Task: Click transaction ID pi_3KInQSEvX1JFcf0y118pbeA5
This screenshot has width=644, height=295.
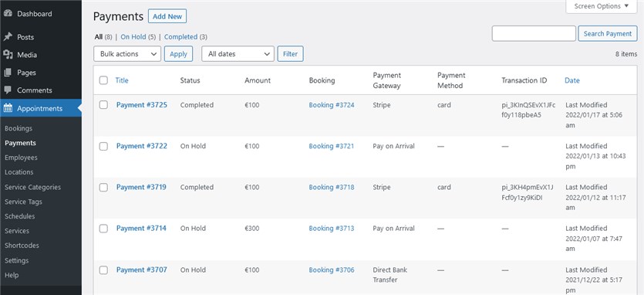Action: [x=528, y=110]
